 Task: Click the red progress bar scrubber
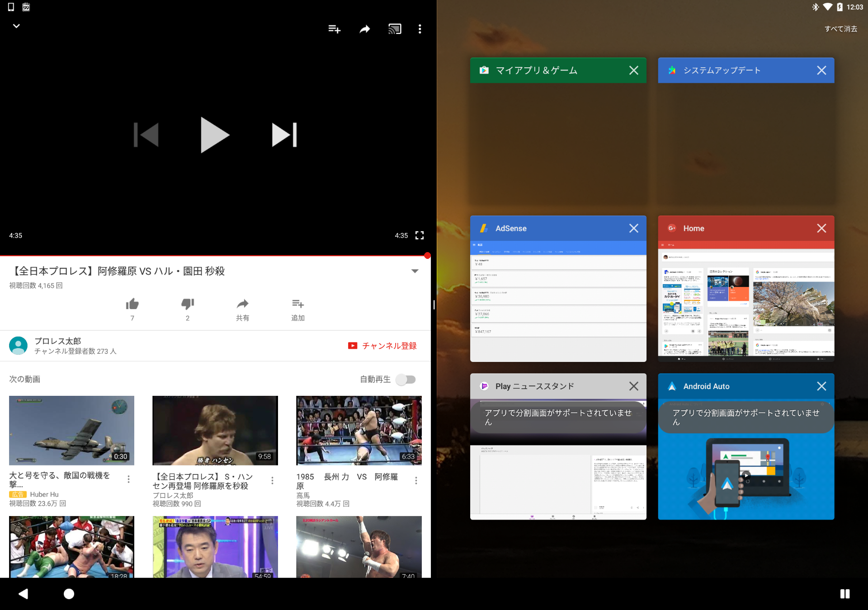[427, 256]
